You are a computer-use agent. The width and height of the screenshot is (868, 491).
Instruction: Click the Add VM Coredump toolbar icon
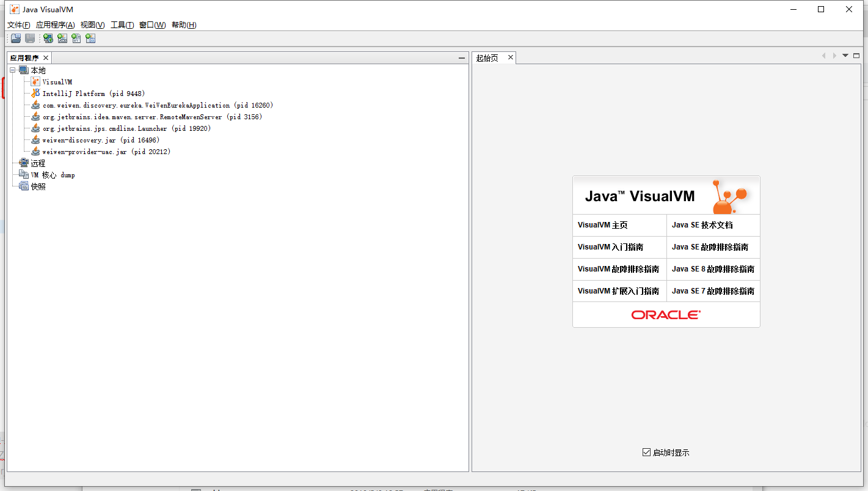[x=76, y=39]
